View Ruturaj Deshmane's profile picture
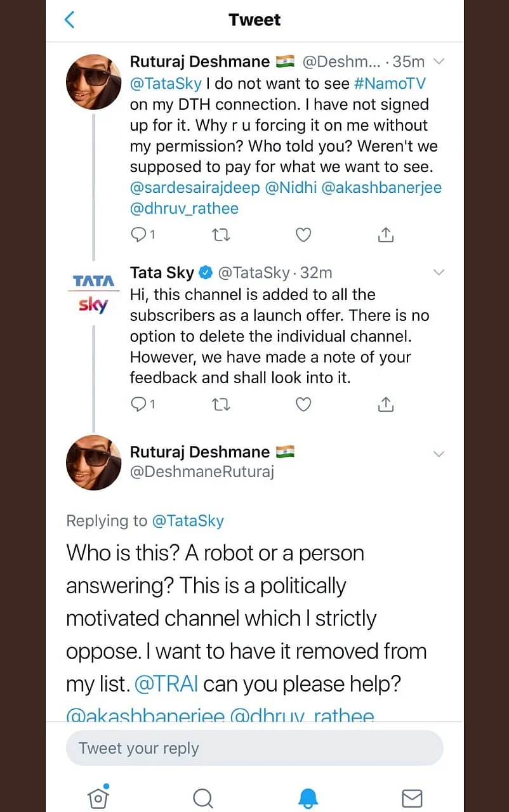 (93, 82)
